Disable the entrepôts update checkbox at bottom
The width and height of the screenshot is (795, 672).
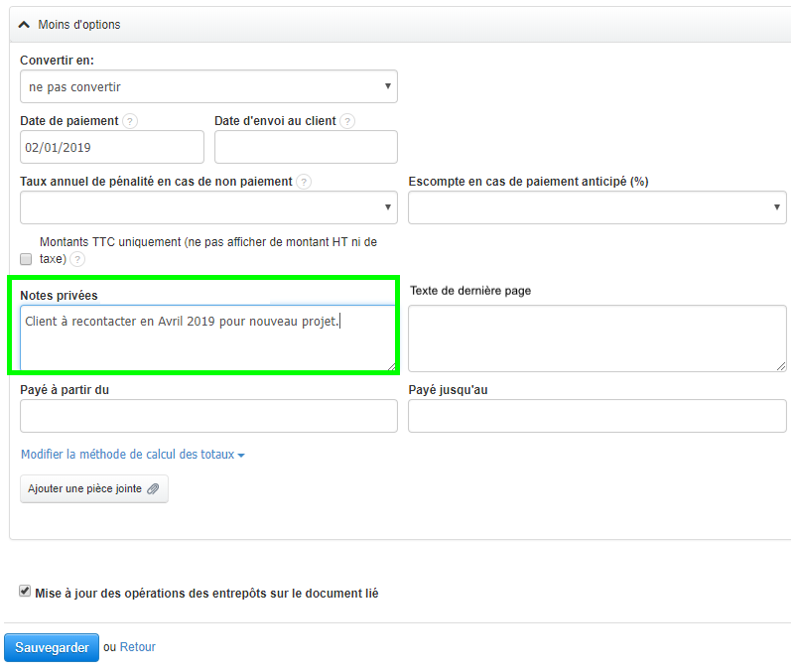point(24,590)
